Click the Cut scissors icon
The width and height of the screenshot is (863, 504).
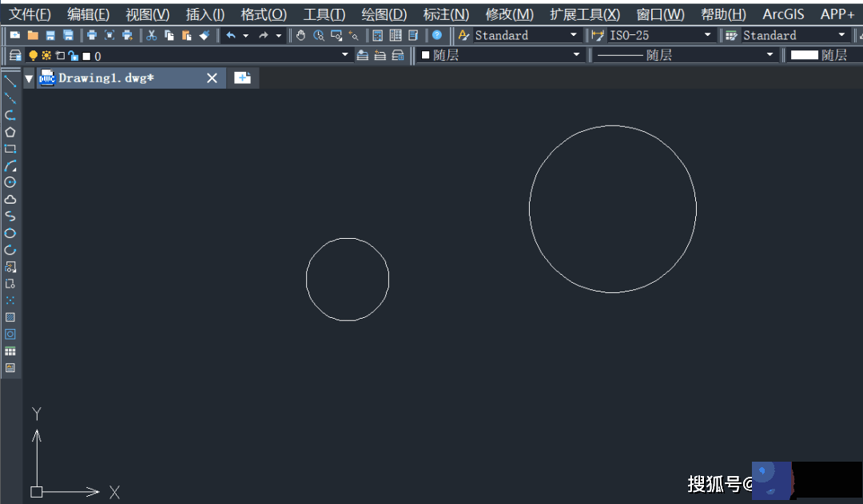151,35
